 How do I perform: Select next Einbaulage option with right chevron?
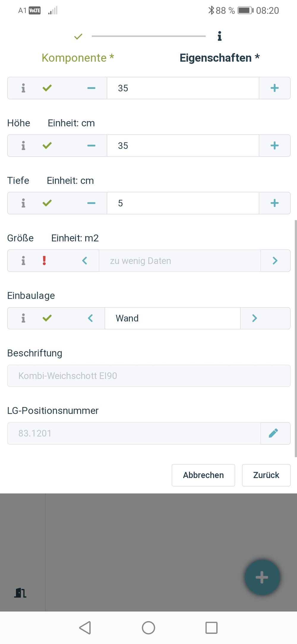[x=255, y=318]
